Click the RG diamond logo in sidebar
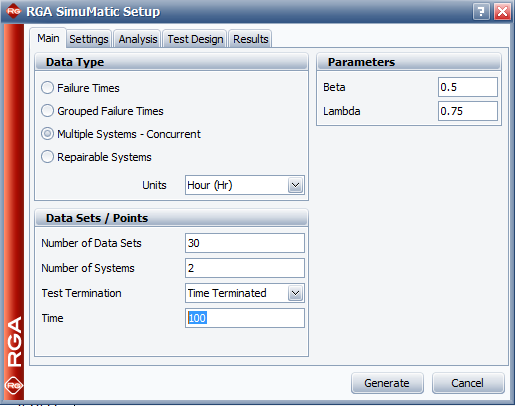 (14, 385)
